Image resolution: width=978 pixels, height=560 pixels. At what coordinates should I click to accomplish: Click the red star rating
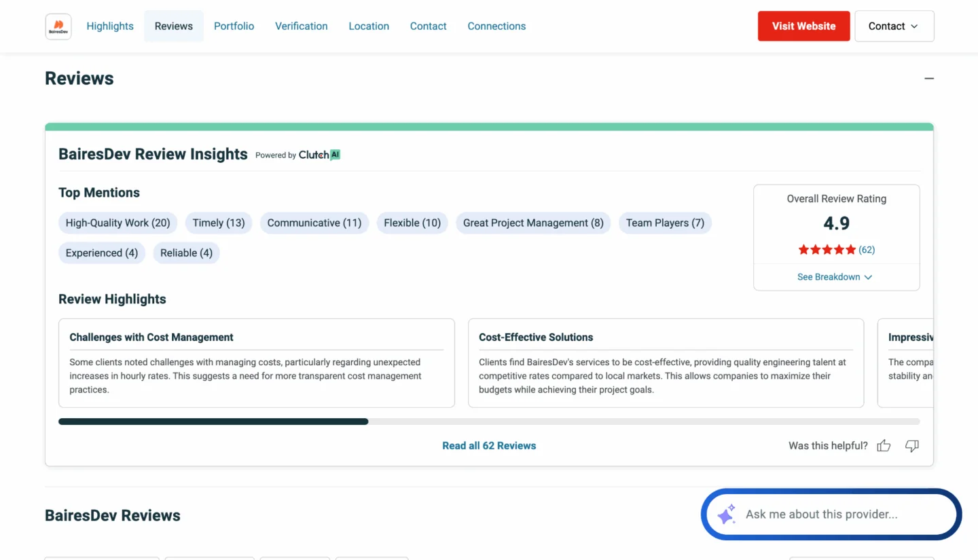coord(827,250)
